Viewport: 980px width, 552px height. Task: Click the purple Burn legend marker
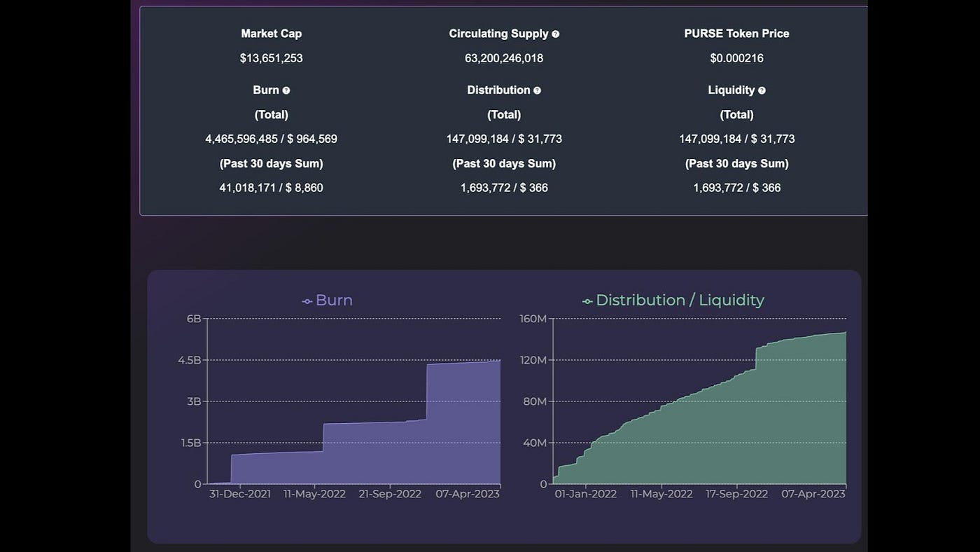tap(307, 301)
